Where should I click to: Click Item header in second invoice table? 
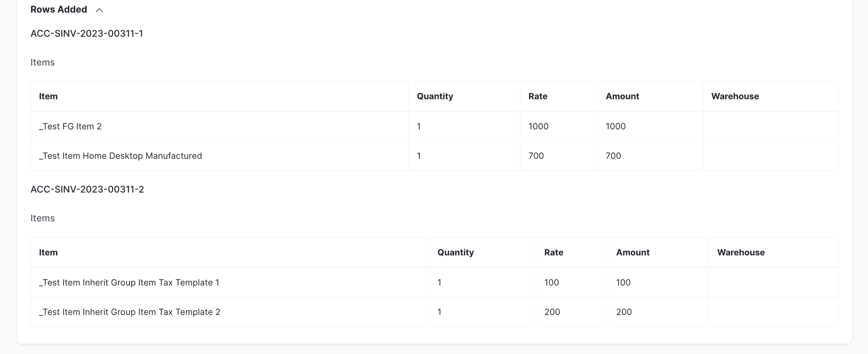tap(48, 252)
